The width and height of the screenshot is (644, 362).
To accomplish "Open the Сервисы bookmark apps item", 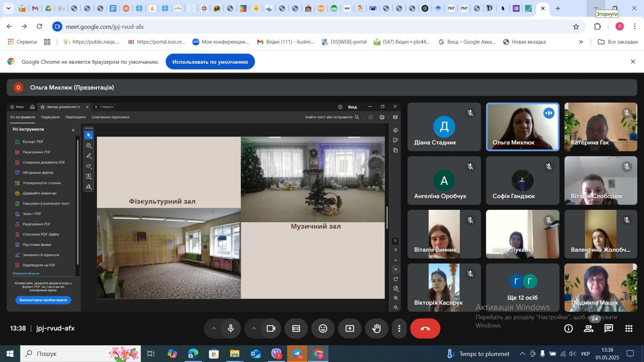I will coord(23,42).
